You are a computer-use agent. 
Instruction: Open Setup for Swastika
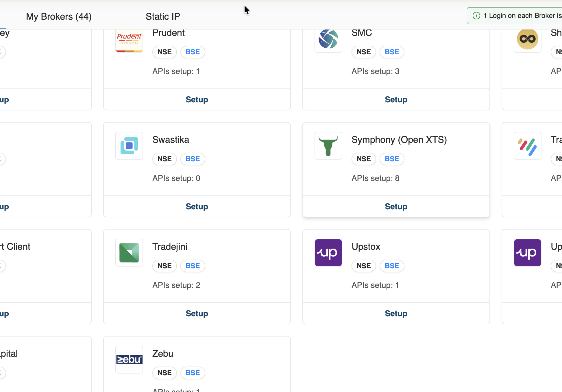[x=197, y=206]
